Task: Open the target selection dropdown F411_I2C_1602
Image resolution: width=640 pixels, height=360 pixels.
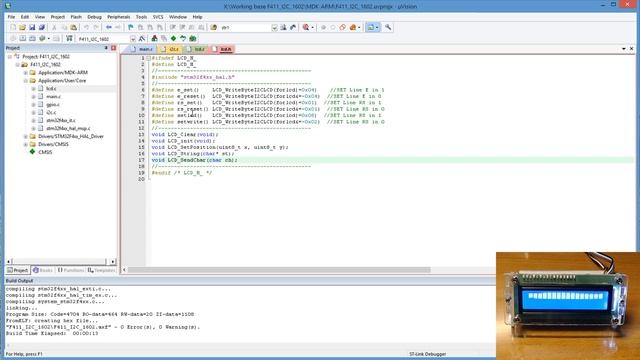Action: tap(133, 39)
